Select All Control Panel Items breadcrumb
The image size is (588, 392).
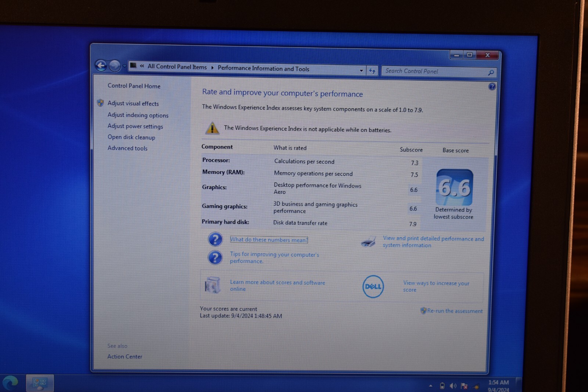(x=177, y=67)
